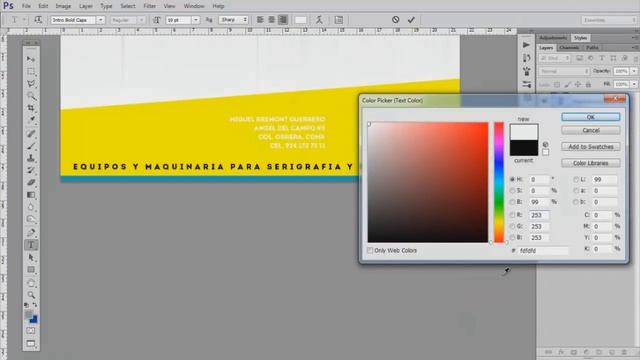This screenshot has height=360, width=640.
Task: Select the Quick Selection tool
Action: coord(31,96)
